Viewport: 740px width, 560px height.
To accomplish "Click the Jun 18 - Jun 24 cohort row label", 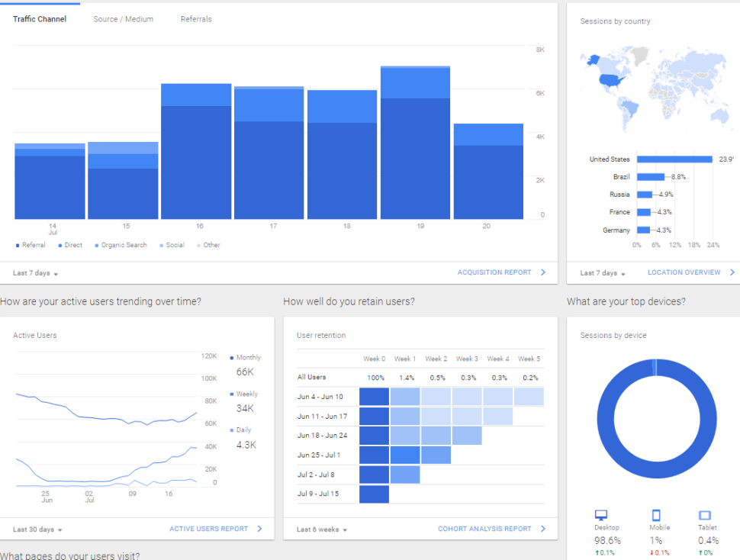I will pos(322,436).
